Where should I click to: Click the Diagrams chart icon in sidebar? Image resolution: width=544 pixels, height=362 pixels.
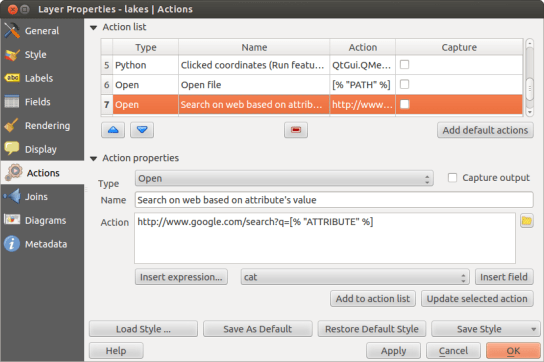[x=12, y=220]
